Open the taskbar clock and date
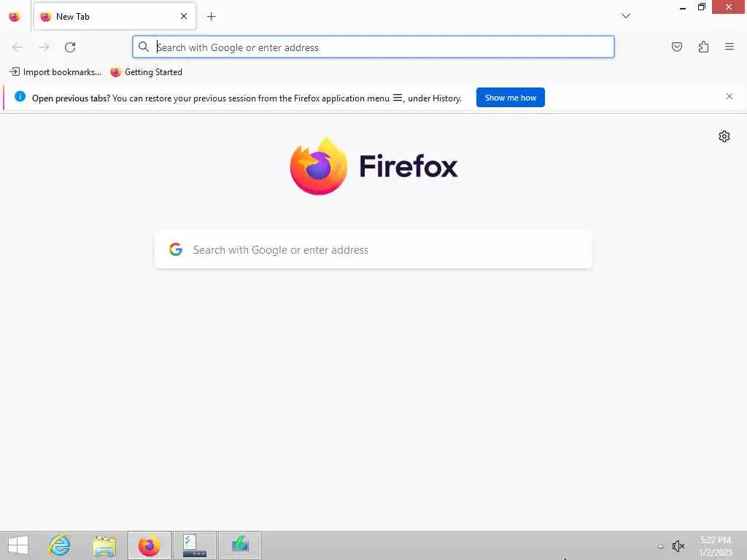The image size is (747, 560). [x=716, y=545]
